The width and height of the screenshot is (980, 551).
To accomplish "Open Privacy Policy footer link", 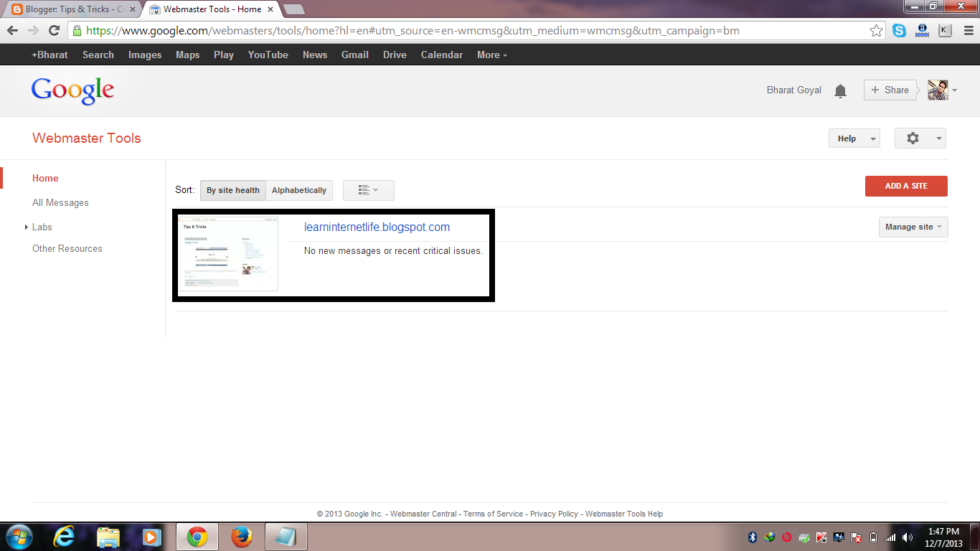I will [554, 514].
